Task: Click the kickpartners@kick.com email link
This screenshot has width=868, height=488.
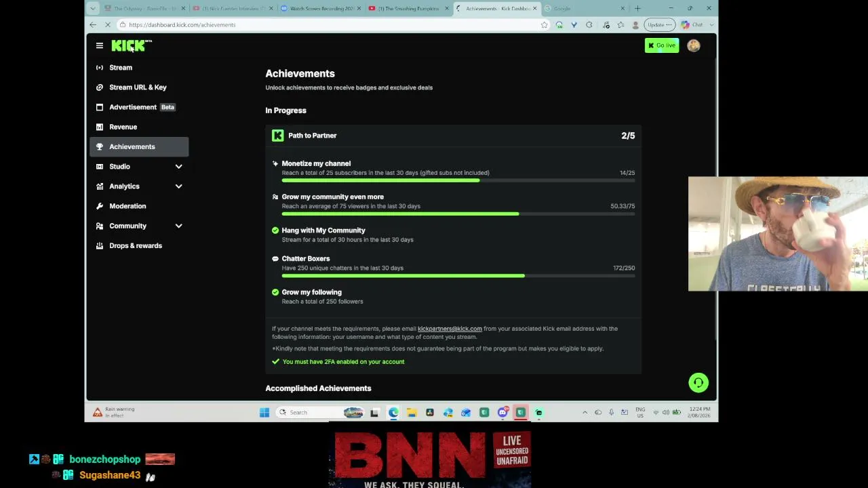Action: [450, 329]
